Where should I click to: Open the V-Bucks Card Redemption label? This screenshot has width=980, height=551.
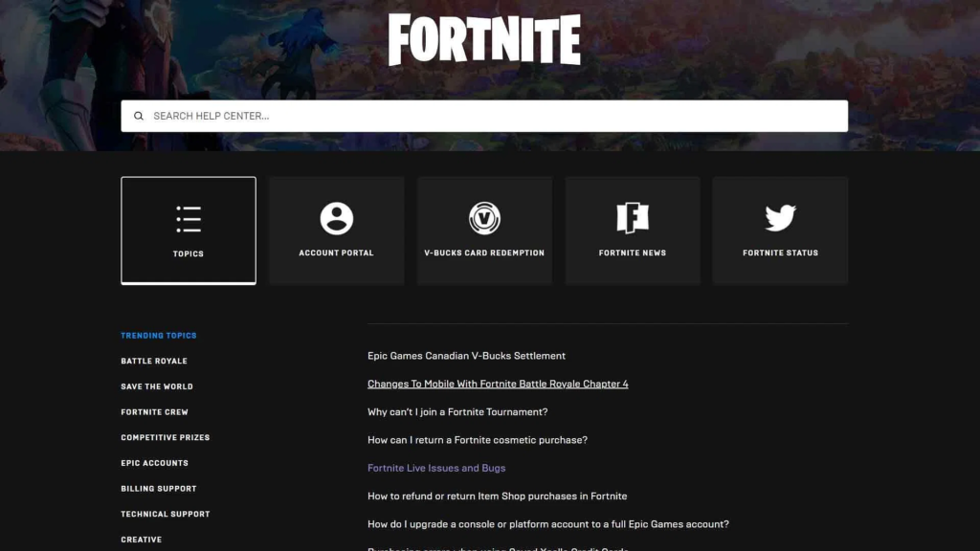pos(484,253)
